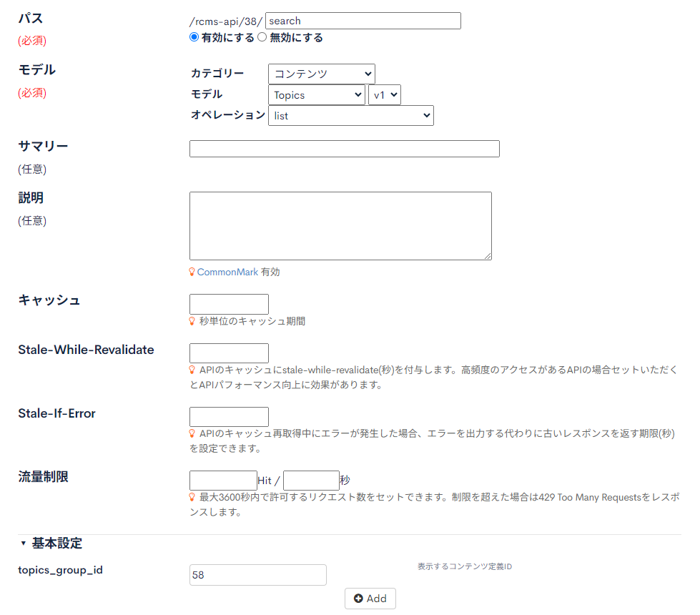Click the Stale-If-Error input field
Viewport: 700px width, 615px height.
[x=229, y=417]
